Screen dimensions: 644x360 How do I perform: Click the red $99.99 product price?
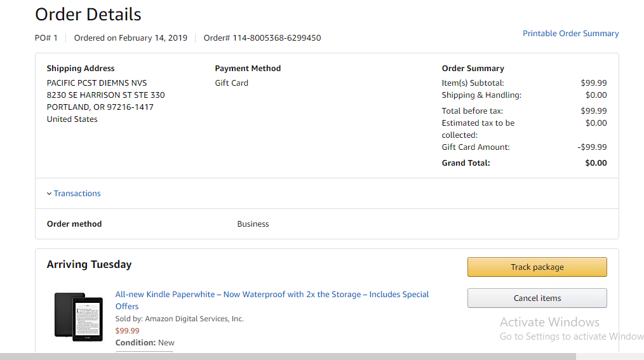tap(127, 331)
